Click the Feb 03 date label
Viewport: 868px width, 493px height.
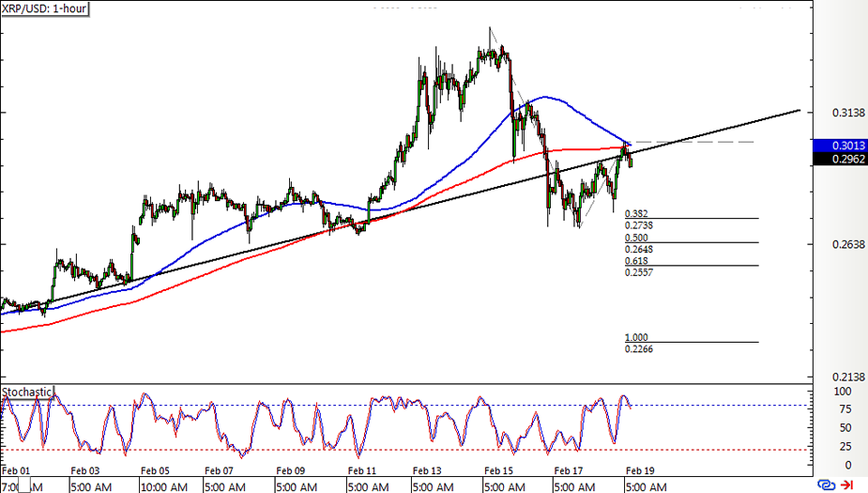click(x=85, y=470)
